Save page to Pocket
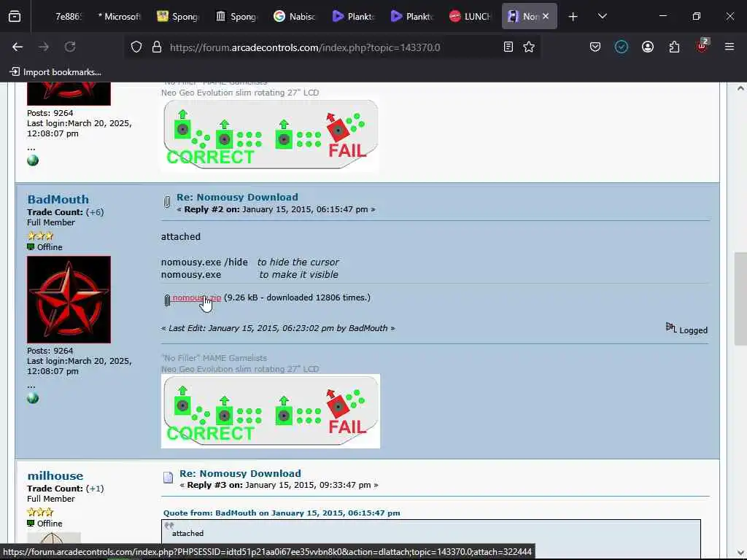This screenshot has height=560, width=747. pos(595,47)
